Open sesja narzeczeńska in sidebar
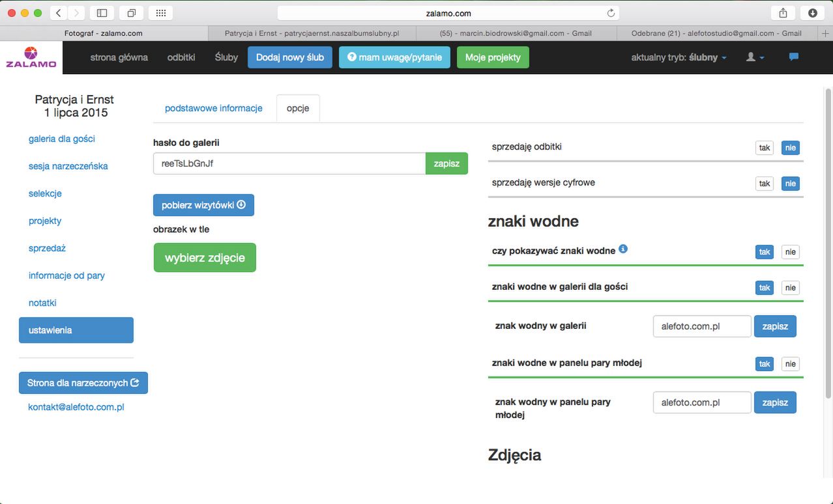This screenshot has width=833, height=504. [68, 166]
